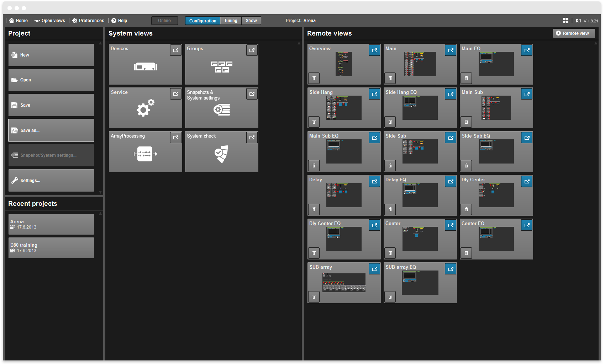Image resolution: width=605 pixels, height=364 pixels.
Task: Click the Remote views scroll-up arrow
Action: (596, 43)
